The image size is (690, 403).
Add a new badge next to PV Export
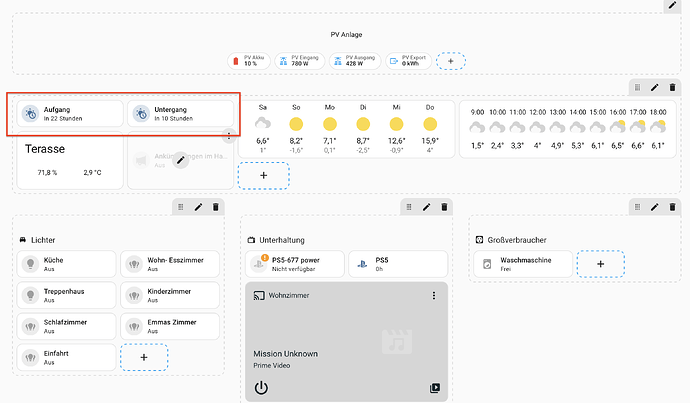pyautogui.click(x=450, y=61)
